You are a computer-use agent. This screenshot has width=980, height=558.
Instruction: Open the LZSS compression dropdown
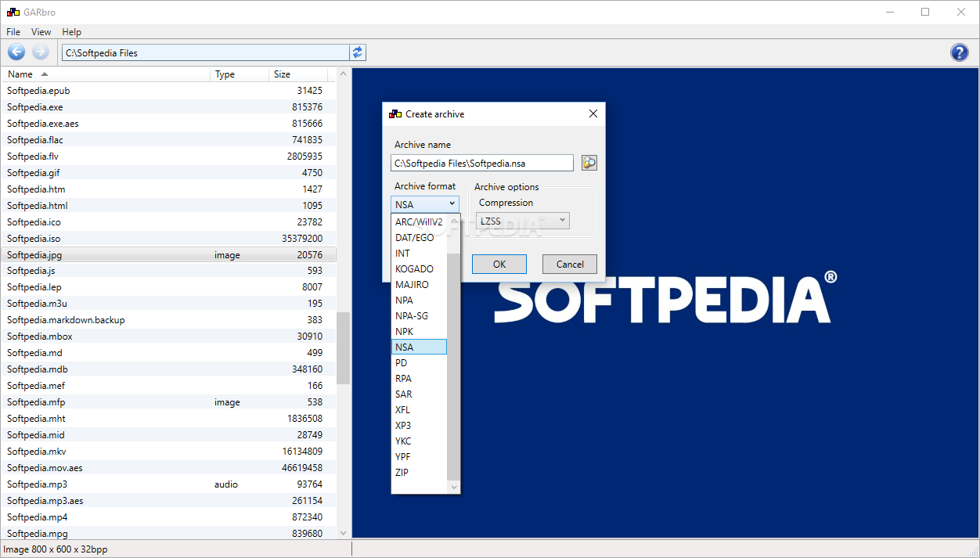point(523,221)
